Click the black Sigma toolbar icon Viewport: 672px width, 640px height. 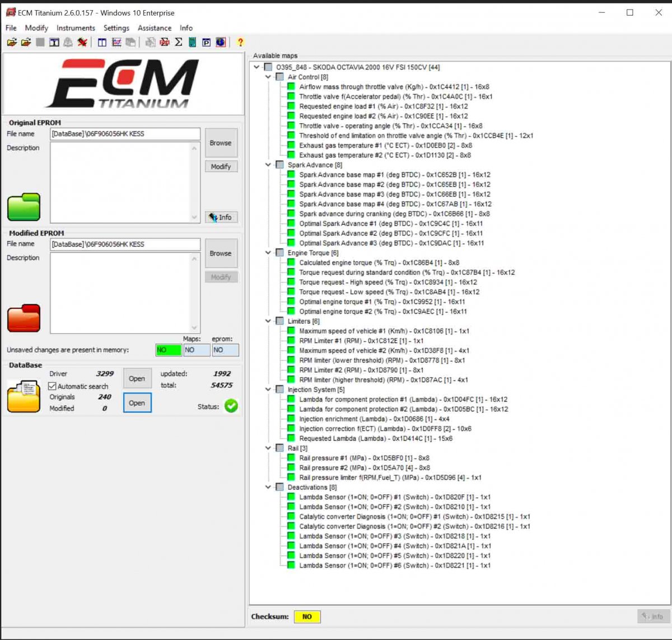pos(179,42)
